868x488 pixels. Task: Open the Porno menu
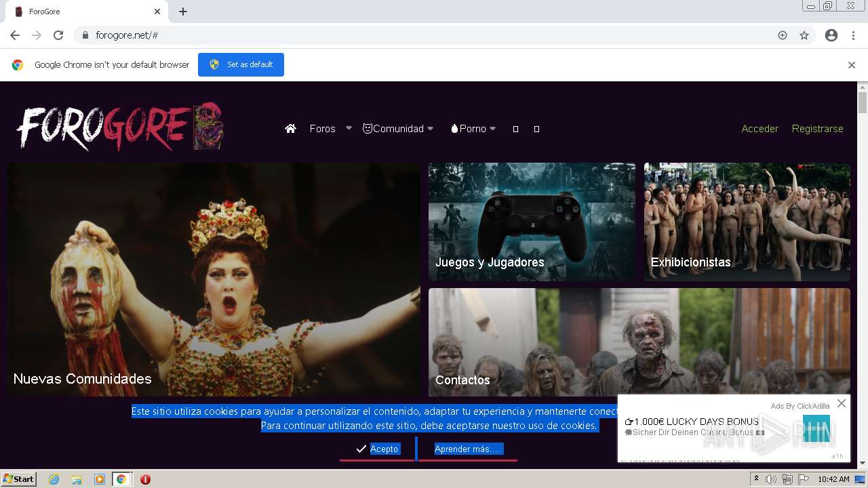(469, 128)
